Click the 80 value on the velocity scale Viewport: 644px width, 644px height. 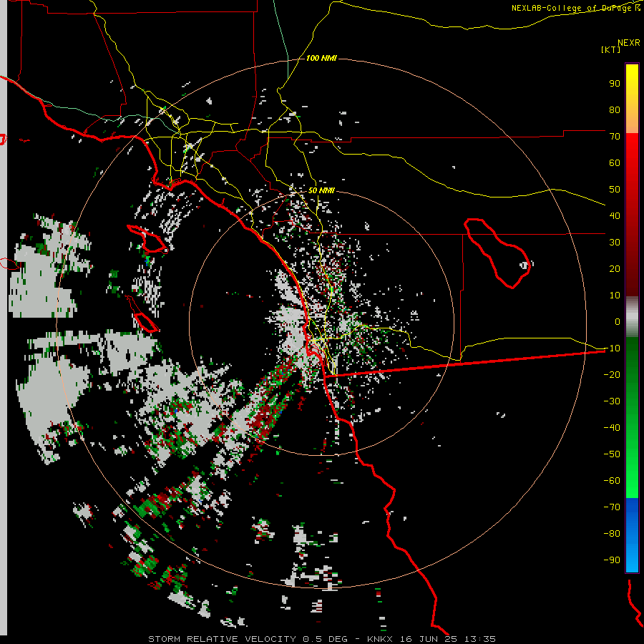(x=615, y=110)
